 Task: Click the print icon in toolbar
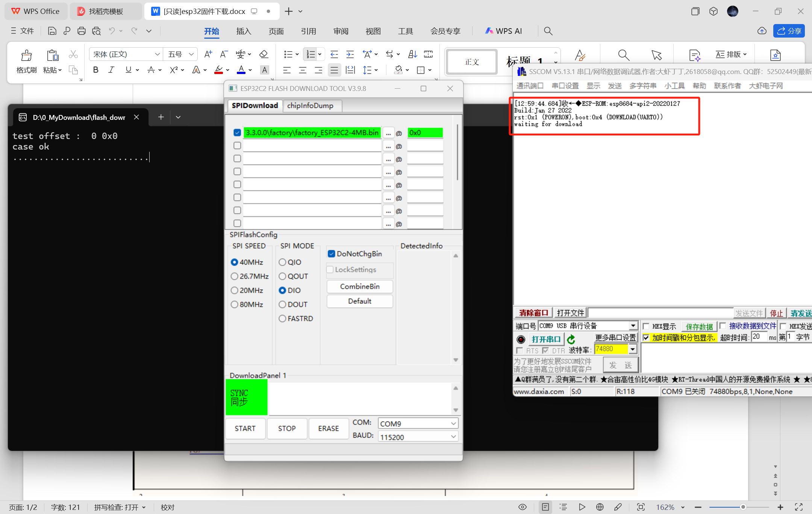click(81, 31)
